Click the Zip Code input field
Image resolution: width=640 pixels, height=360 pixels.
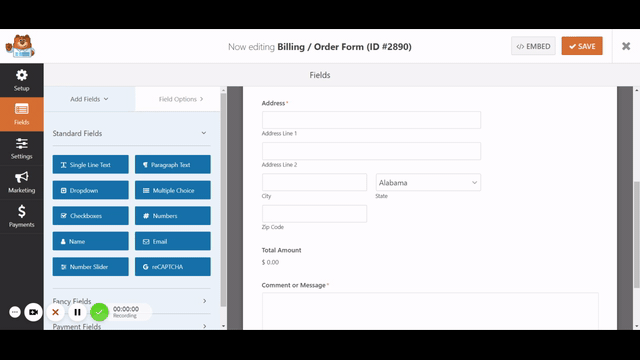pyautogui.click(x=314, y=213)
